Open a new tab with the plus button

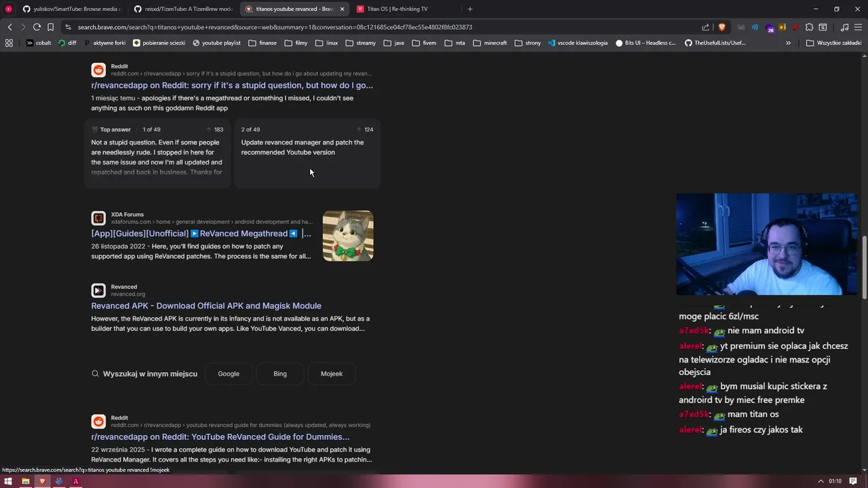pyautogui.click(x=470, y=9)
